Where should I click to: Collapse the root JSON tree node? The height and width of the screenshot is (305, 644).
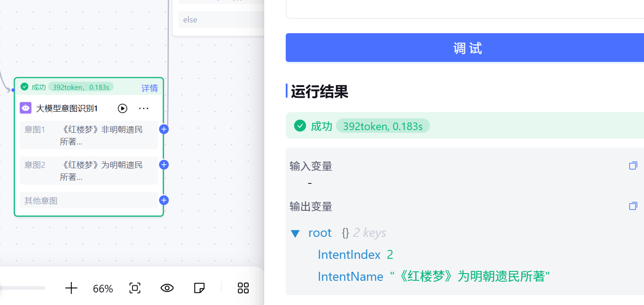(x=295, y=233)
